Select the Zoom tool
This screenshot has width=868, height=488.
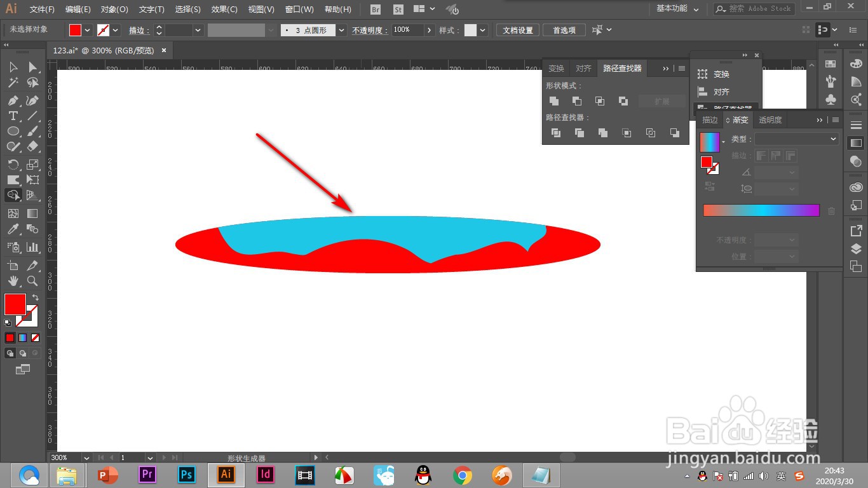(x=32, y=280)
